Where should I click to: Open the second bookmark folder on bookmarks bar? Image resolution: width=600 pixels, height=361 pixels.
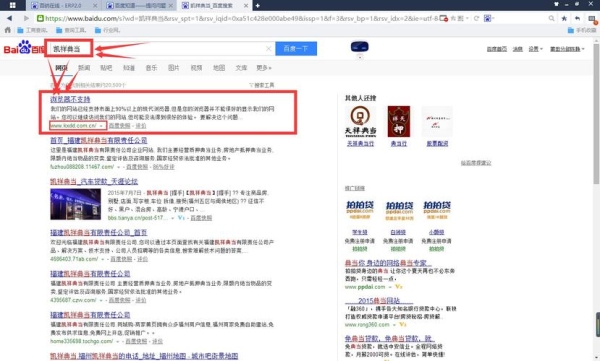click(x=71, y=30)
